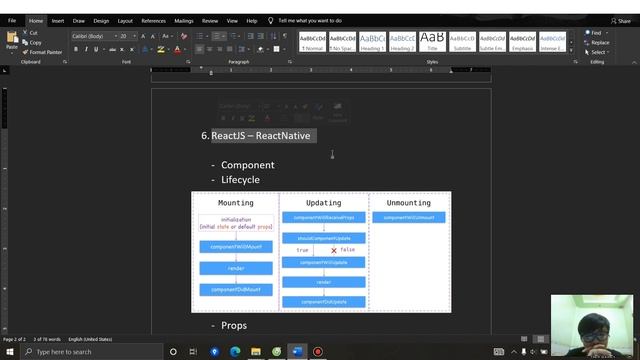Click the bullets list icon
Screen dimensions: 640x360
pos(200,36)
